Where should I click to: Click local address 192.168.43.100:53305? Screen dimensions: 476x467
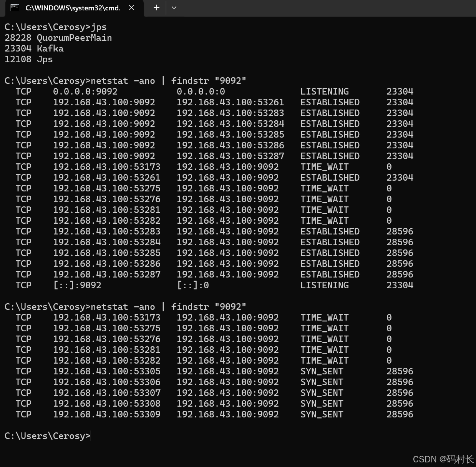107,371
